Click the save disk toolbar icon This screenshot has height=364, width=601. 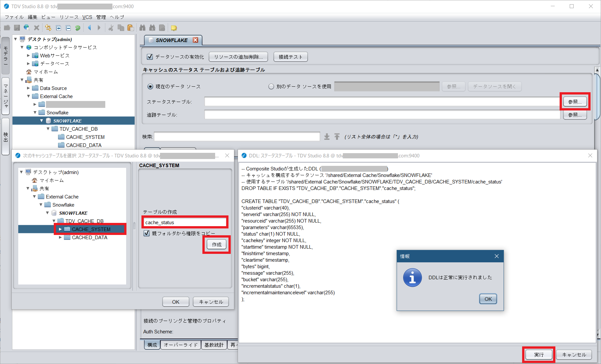click(17, 28)
